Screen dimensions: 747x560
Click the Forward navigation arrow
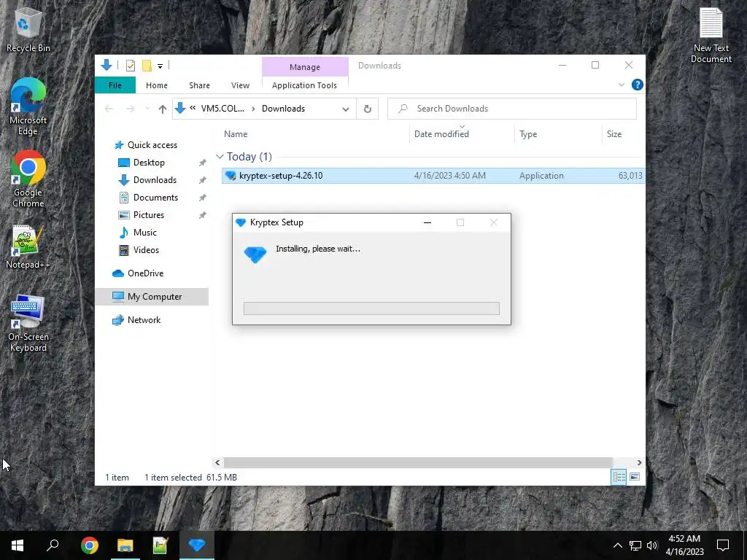point(130,109)
